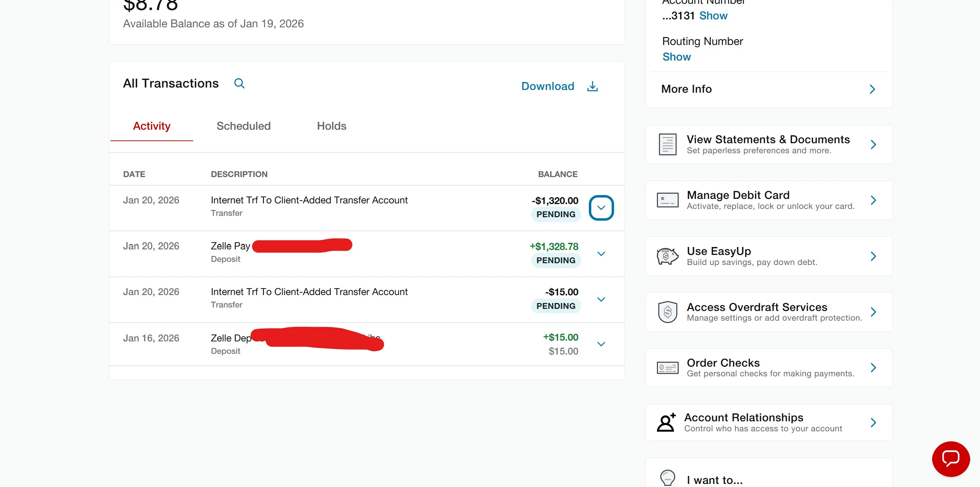This screenshot has height=487, width=980.
Task: Open the red chat bubble icon
Action: [x=950, y=458]
